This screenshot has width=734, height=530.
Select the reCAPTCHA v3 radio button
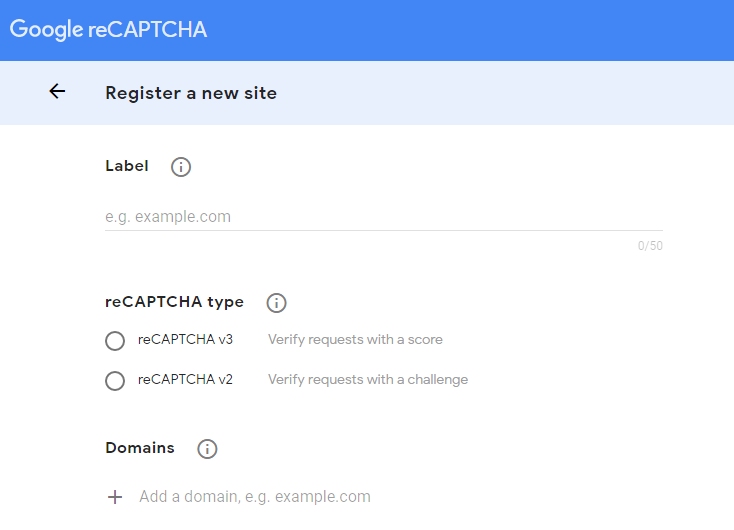(x=115, y=340)
